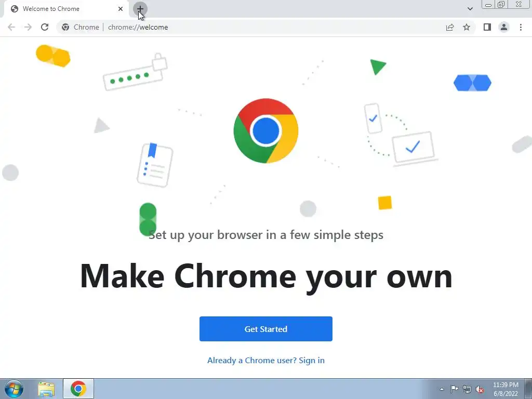Viewport: 532px width, 399px height.
Task: Open the profile avatar menu
Action: click(x=504, y=27)
